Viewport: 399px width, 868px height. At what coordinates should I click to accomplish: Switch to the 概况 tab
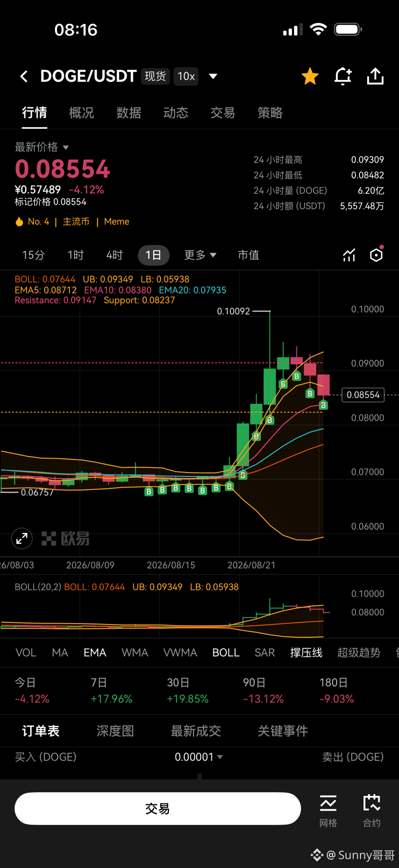click(x=81, y=113)
